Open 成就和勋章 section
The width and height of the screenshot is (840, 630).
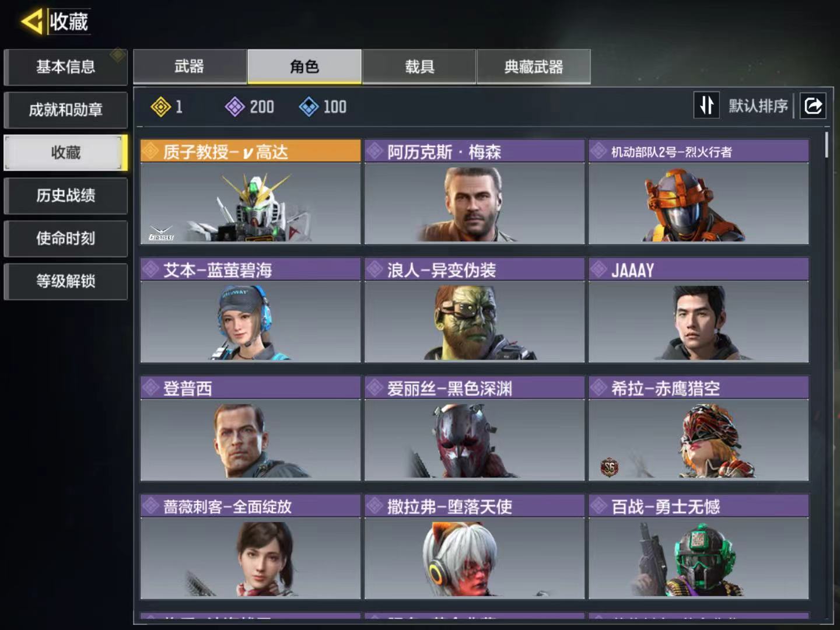pyautogui.click(x=65, y=110)
